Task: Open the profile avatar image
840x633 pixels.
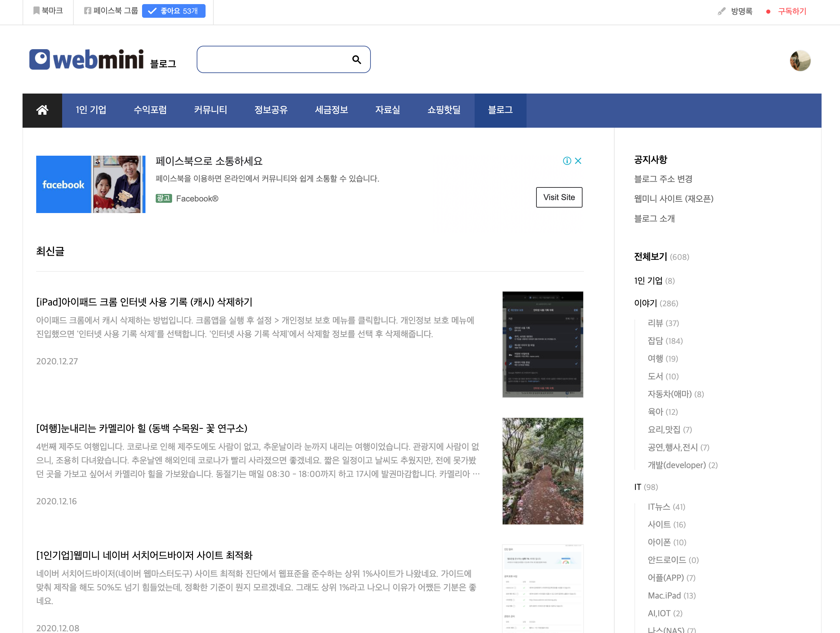Action: 800,61
